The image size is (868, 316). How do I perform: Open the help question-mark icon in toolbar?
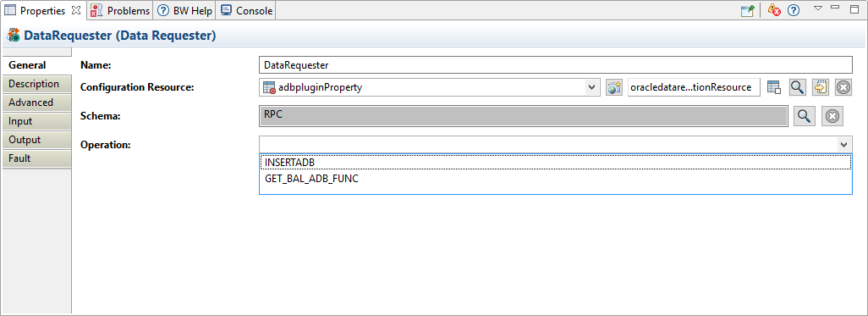click(x=794, y=10)
